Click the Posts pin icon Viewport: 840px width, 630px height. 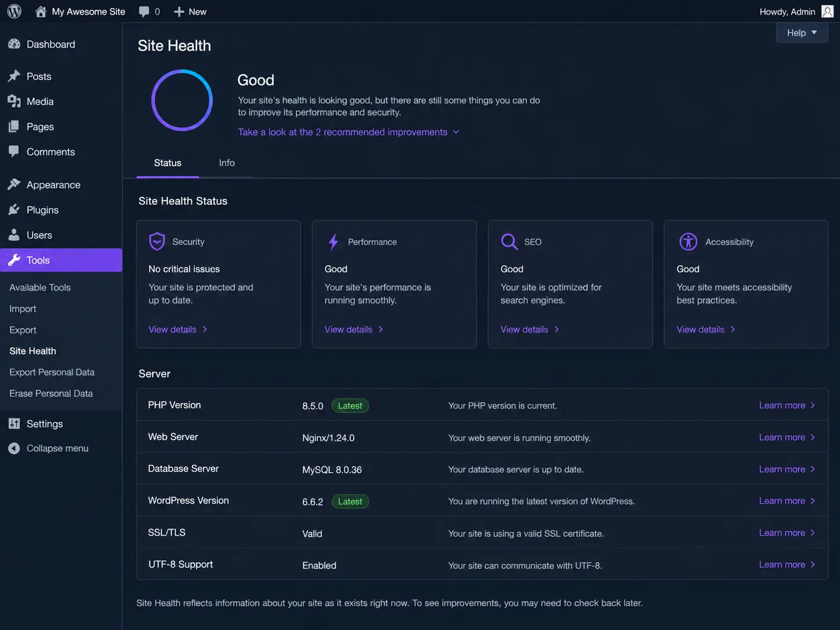(x=15, y=76)
